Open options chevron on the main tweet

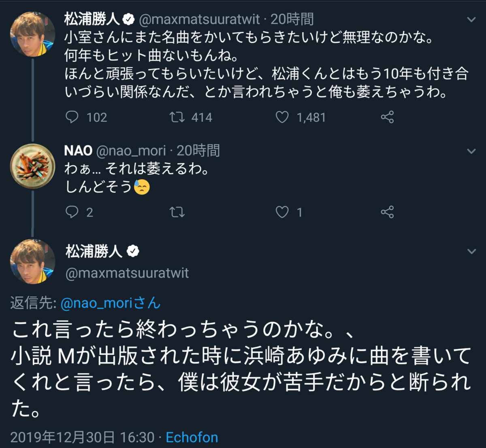pyautogui.click(x=471, y=251)
